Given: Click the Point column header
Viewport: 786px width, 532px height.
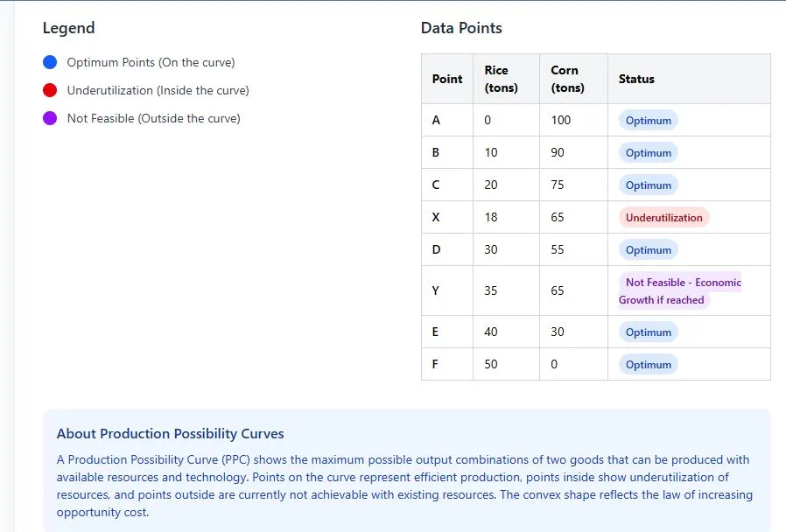Looking at the screenshot, I should tap(447, 79).
